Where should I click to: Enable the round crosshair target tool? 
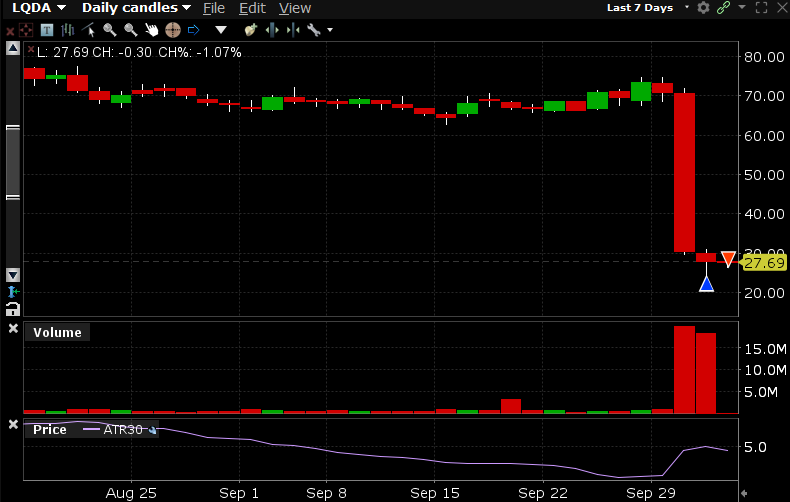(x=172, y=30)
